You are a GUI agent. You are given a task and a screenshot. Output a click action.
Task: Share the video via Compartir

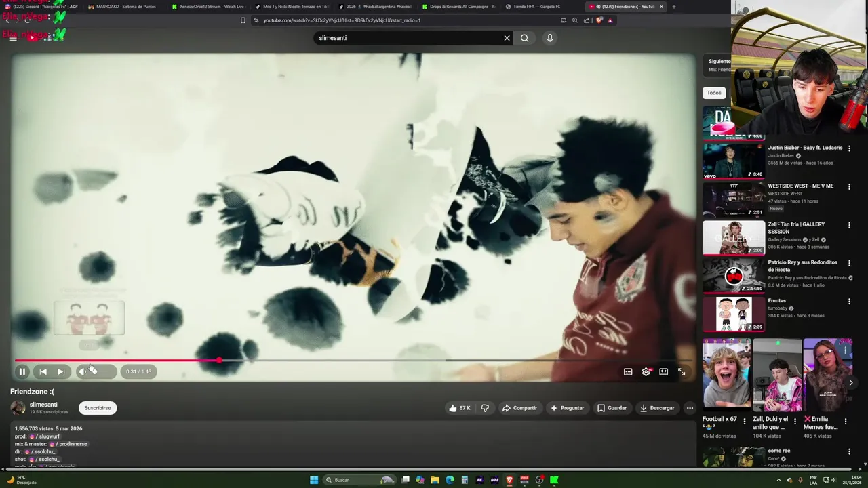click(x=519, y=408)
